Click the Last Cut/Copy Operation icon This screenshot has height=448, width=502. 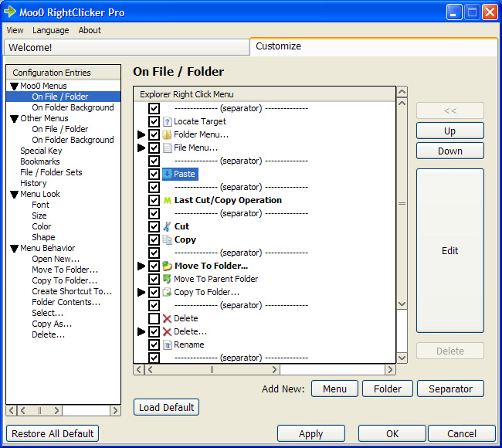pos(167,201)
